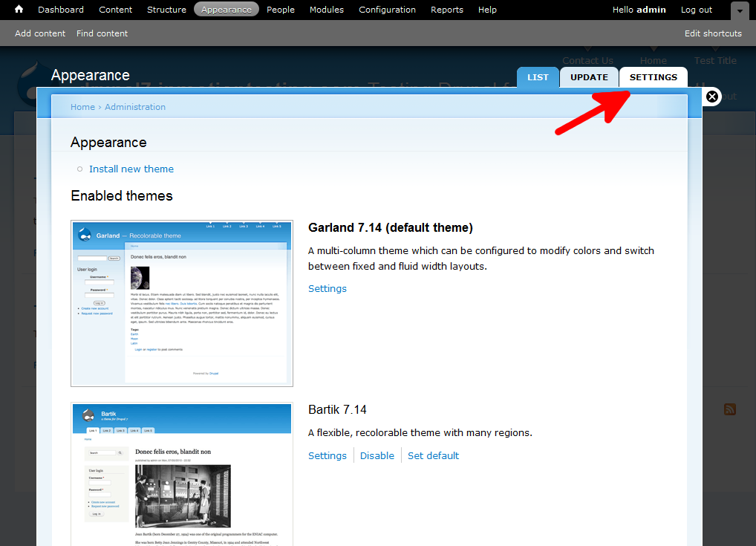Click the Find content shortcut
The height and width of the screenshot is (546, 756).
pyautogui.click(x=102, y=33)
